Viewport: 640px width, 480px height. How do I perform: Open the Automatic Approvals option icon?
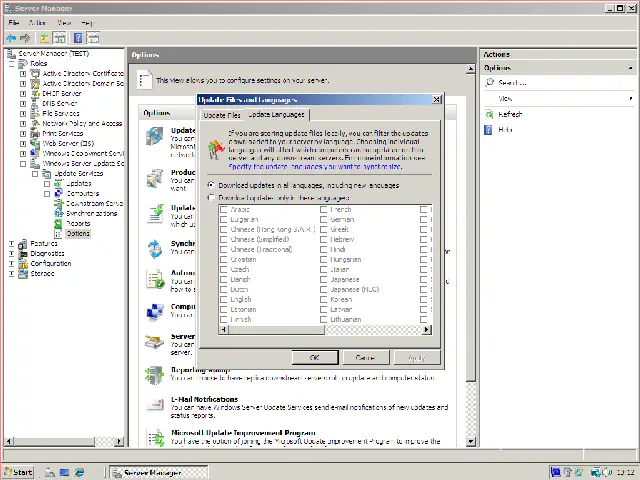tap(155, 279)
